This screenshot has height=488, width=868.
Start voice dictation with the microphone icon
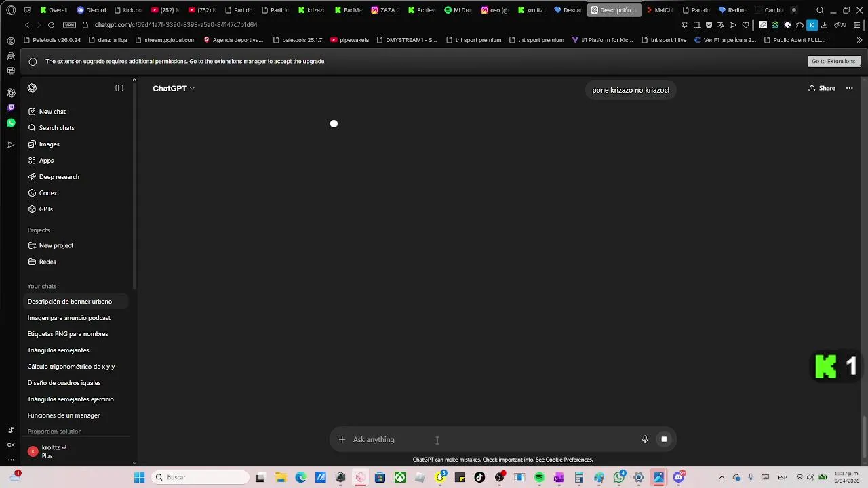(x=645, y=439)
